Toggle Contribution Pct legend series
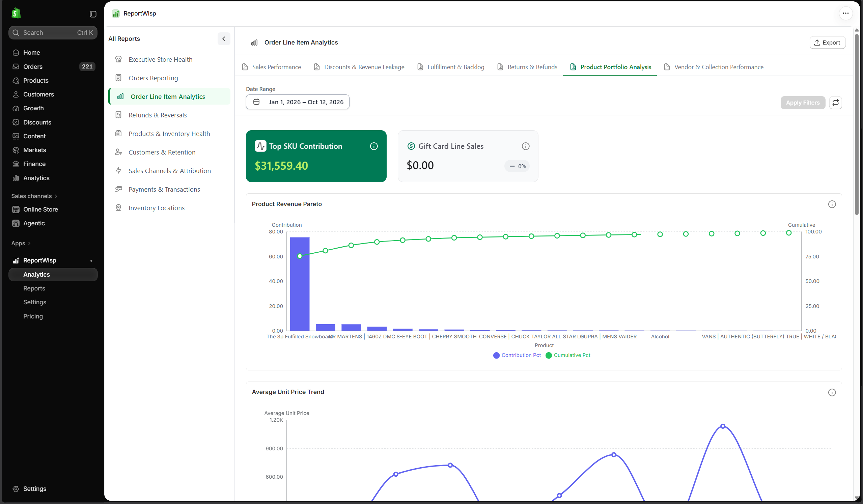Image resolution: width=863 pixels, height=504 pixels. coord(517,356)
